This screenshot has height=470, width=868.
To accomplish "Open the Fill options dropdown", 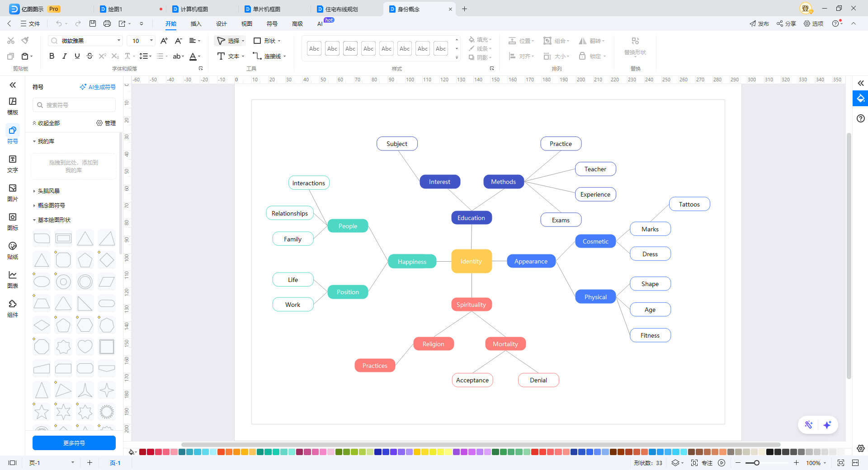I will (x=480, y=40).
